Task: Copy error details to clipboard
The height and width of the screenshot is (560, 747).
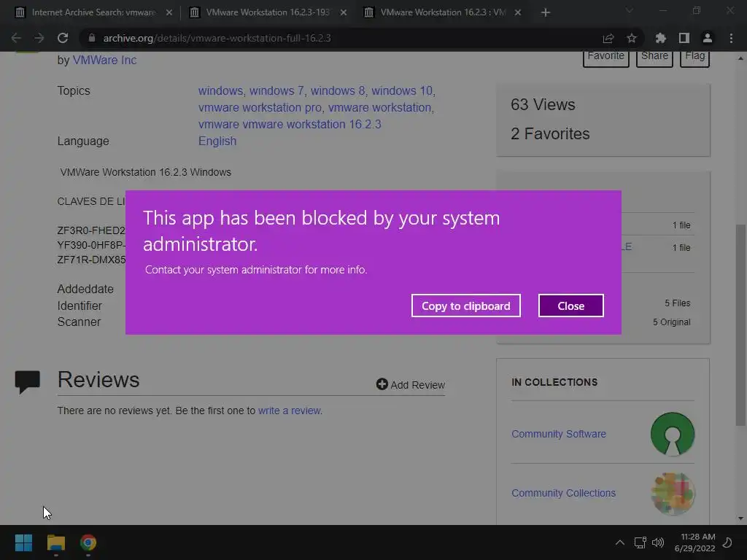Action: point(466,306)
